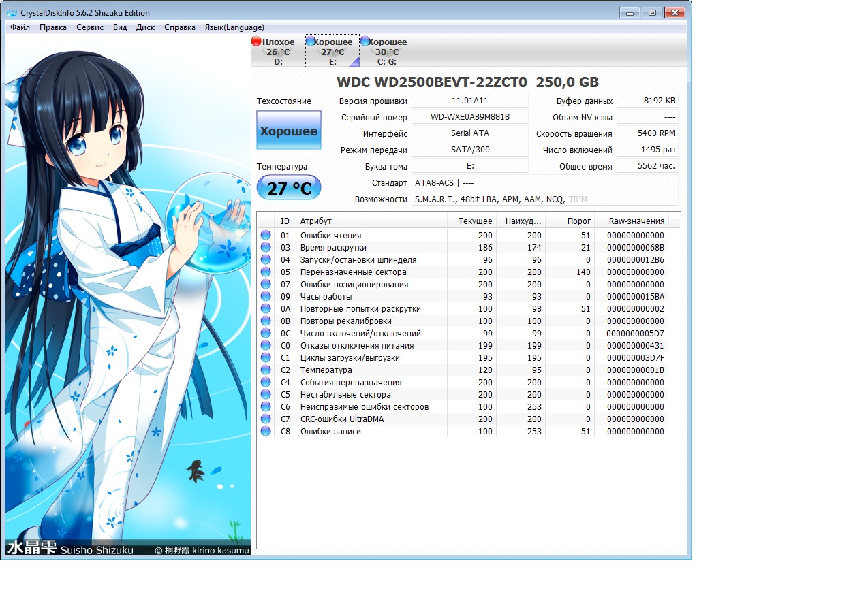
Task: Select the Ошибки чтения attribute text
Action: [331, 236]
